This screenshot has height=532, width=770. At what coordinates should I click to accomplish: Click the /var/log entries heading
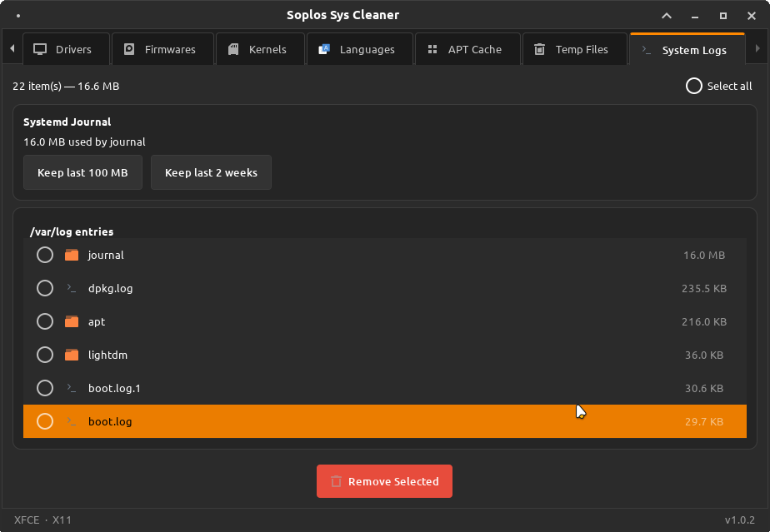tap(72, 231)
